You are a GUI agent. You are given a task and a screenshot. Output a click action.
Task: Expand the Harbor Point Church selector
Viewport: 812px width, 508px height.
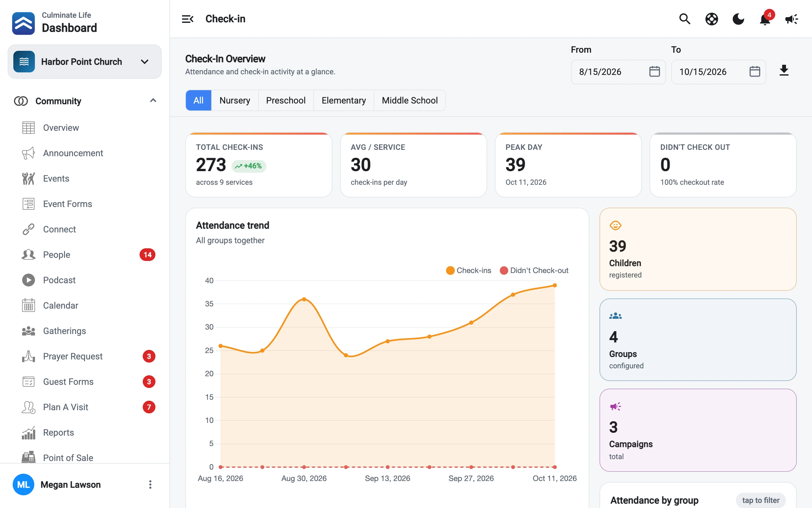[x=85, y=62]
